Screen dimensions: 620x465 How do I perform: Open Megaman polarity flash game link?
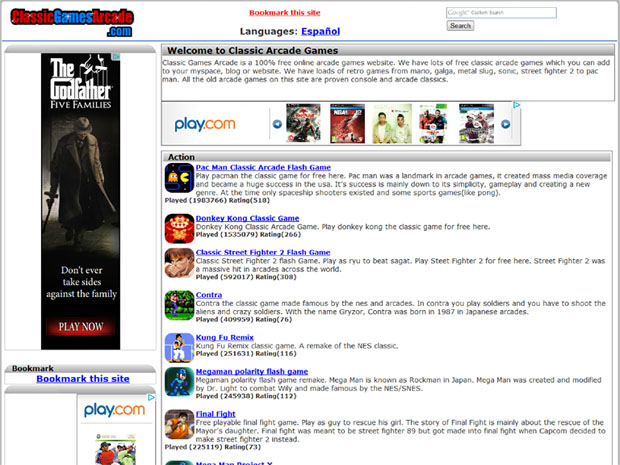tap(252, 372)
